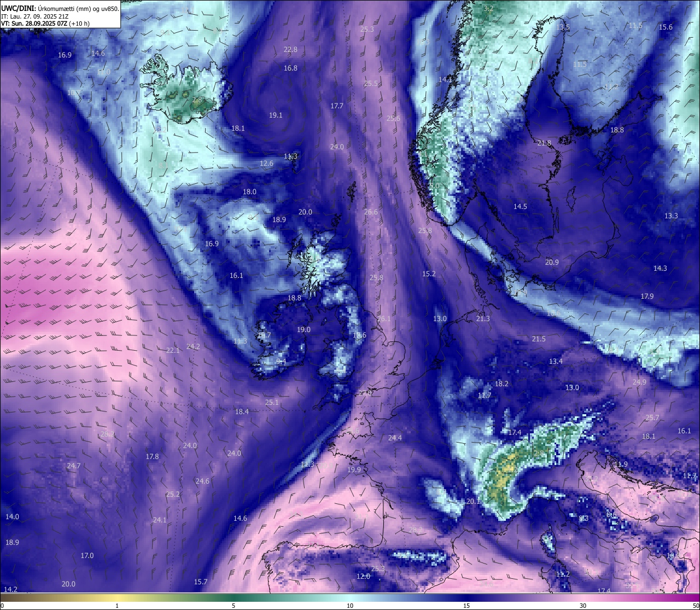
Task: Select the 14.1 value on Norway's coast
Action: [445, 79]
